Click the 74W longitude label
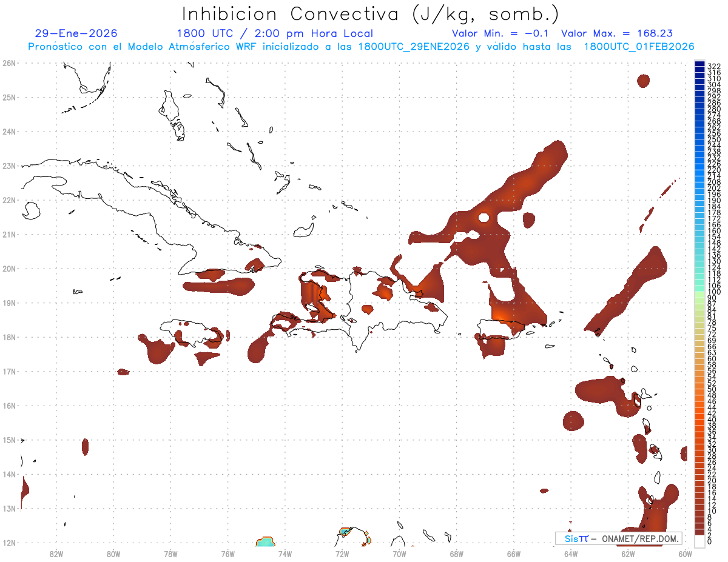The image size is (728, 562). 285,553
